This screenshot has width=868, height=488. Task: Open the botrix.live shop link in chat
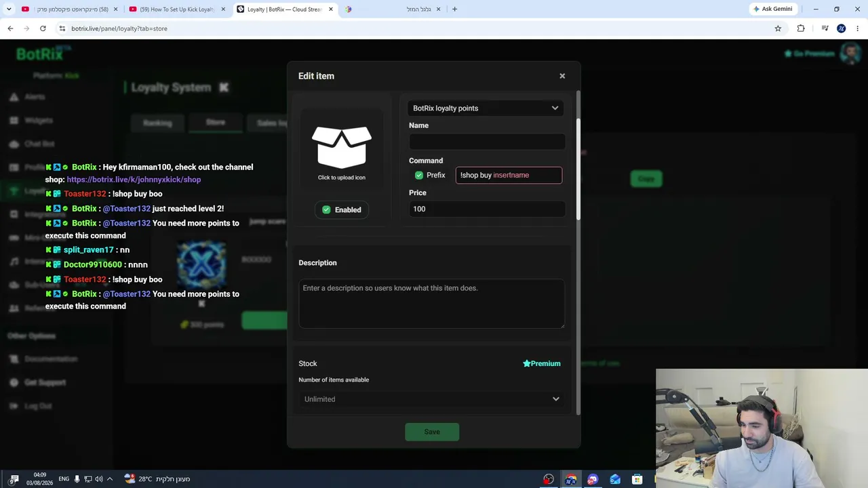click(134, 180)
